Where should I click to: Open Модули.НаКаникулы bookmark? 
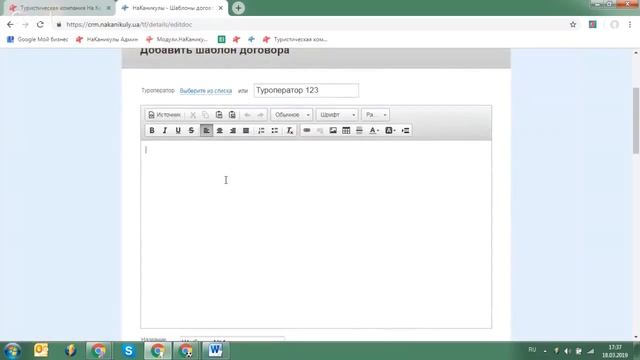click(177, 39)
